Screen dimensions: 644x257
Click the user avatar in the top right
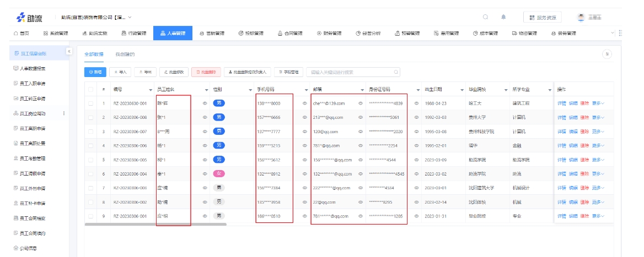(581, 17)
